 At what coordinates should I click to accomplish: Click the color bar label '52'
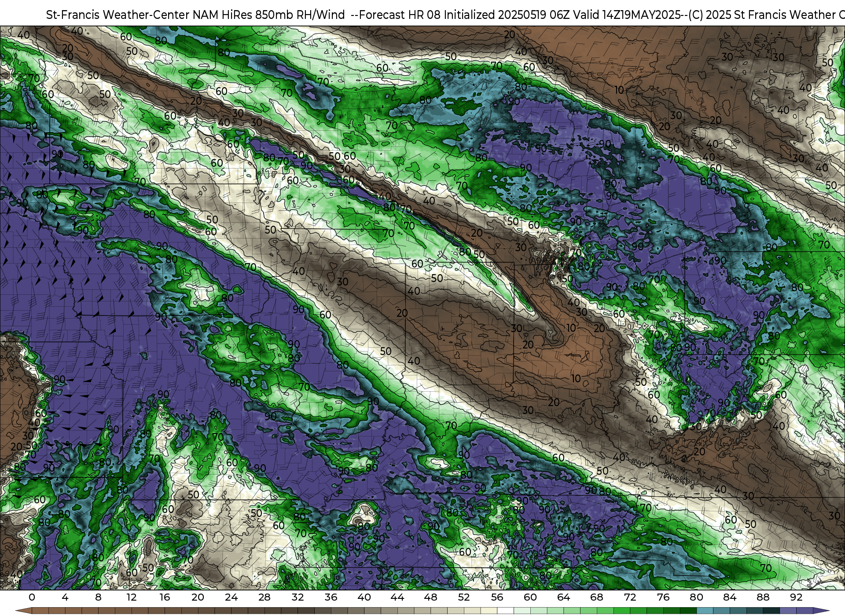(464, 597)
